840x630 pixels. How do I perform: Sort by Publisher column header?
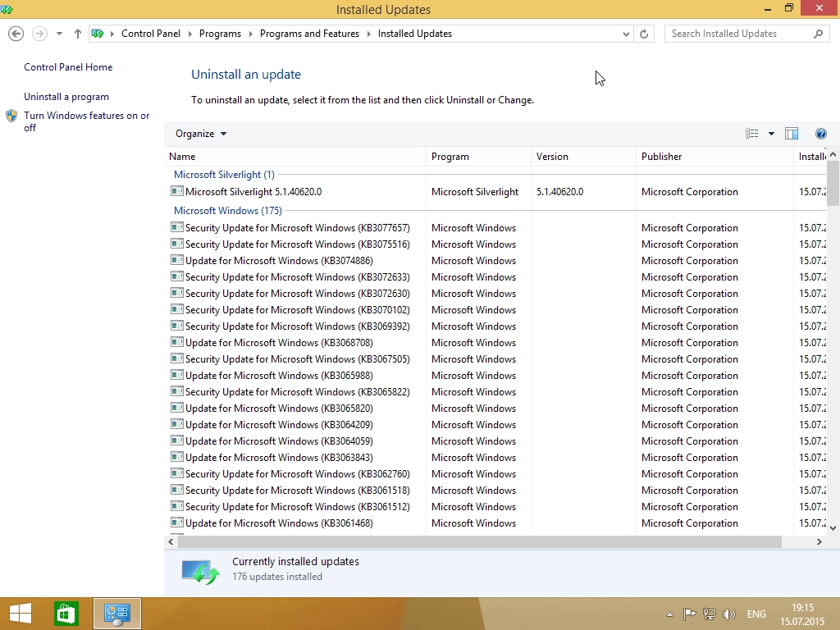coord(714,157)
